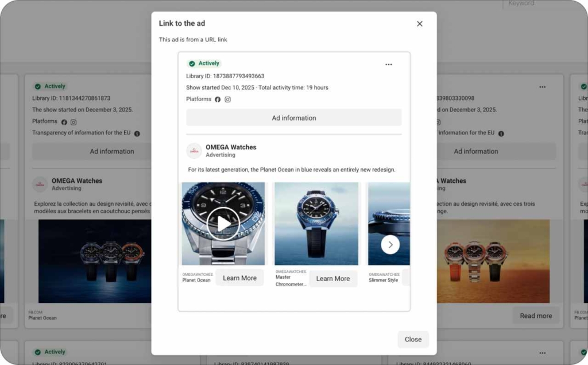The image size is (588, 365).
Task: Open Ad information in the modal
Action: (293, 118)
